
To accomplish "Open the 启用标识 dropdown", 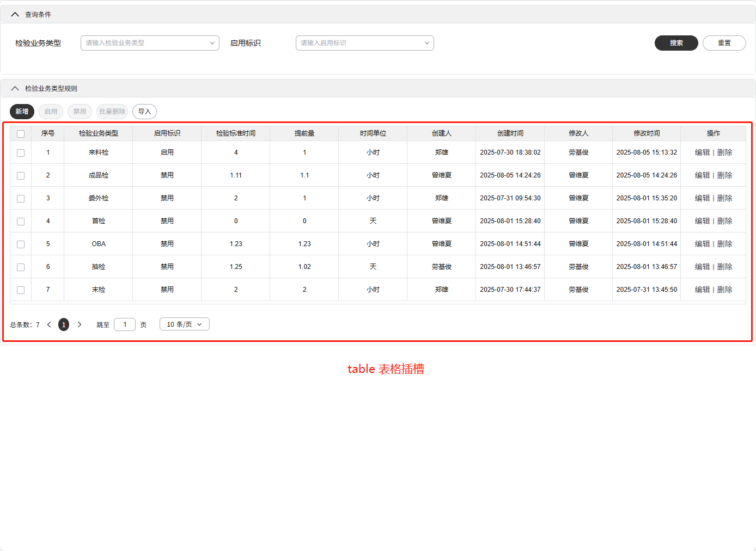I will [x=364, y=43].
